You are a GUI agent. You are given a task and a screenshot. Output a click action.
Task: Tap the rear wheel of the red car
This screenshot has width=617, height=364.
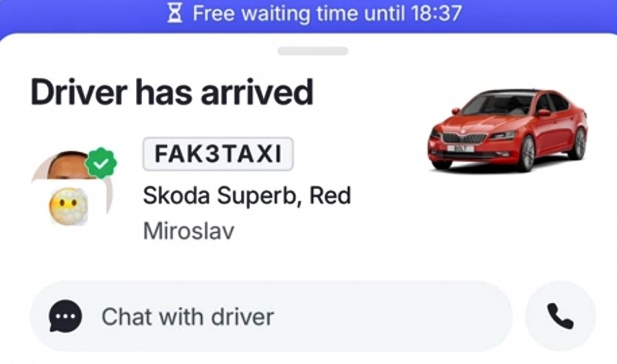pos(579,143)
